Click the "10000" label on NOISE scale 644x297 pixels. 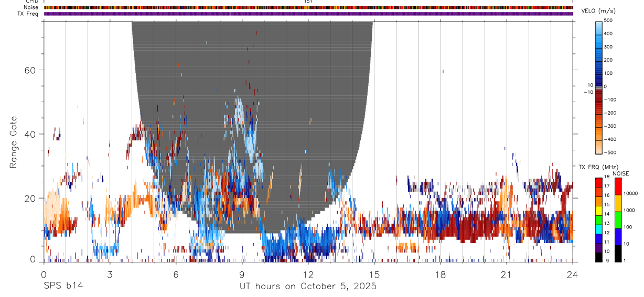tap(630, 194)
